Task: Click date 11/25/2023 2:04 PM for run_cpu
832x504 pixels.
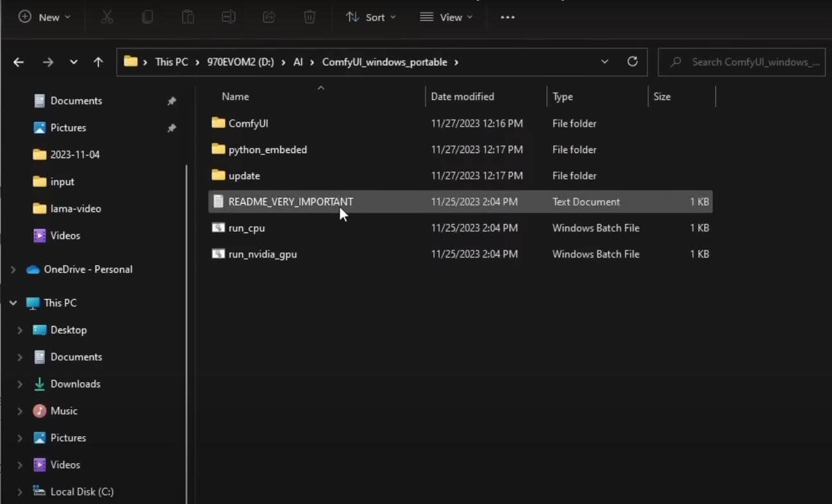Action: 474,228
